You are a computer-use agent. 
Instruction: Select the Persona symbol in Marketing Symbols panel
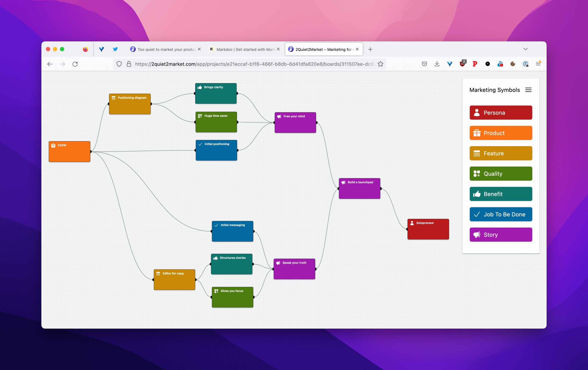click(500, 112)
